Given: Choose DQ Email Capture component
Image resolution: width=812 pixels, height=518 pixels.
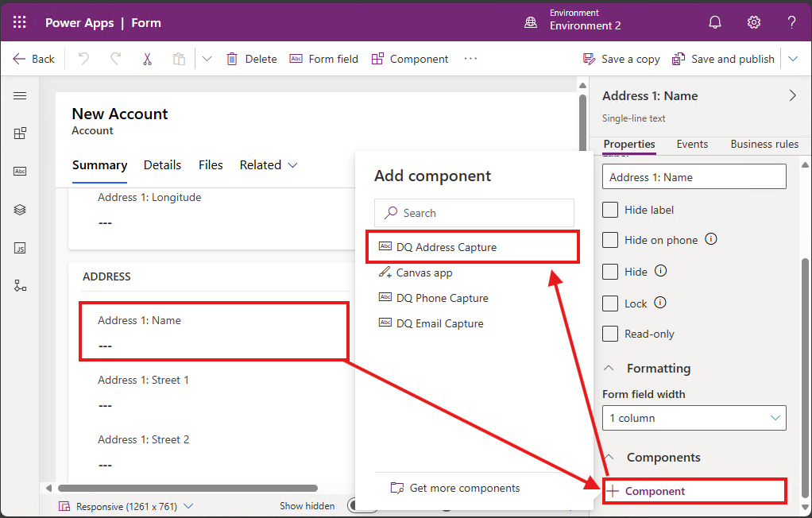Looking at the screenshot, I should click(472, 323).
